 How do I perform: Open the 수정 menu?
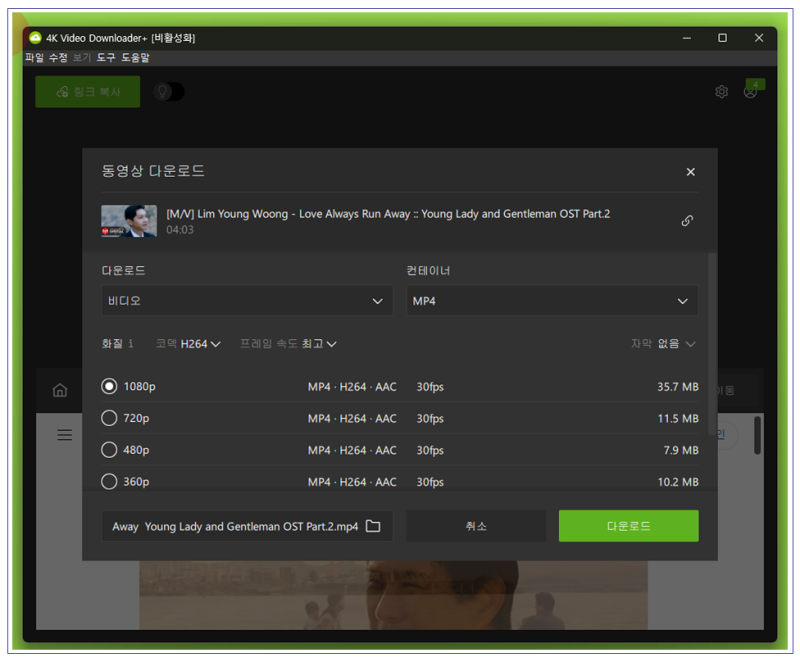(58, 58)
